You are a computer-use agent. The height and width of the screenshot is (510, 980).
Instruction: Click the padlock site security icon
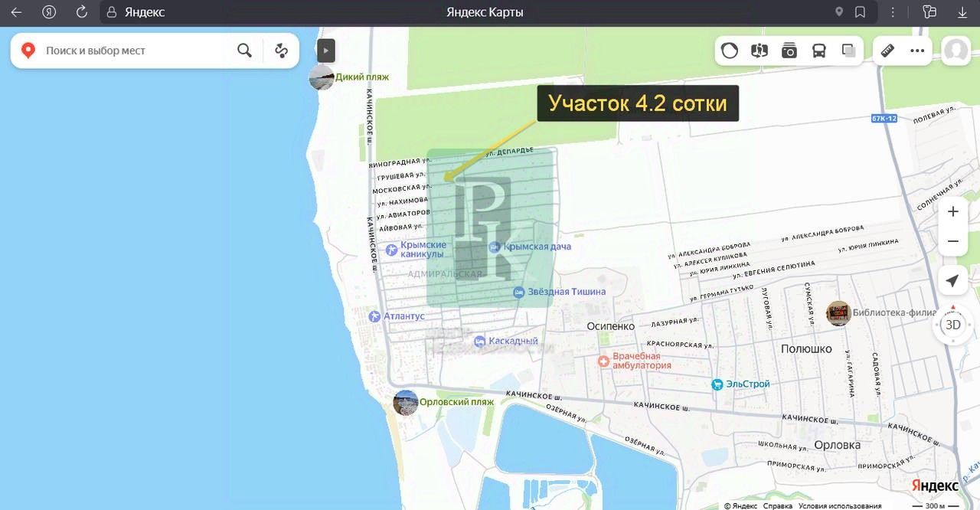point(112,12)
